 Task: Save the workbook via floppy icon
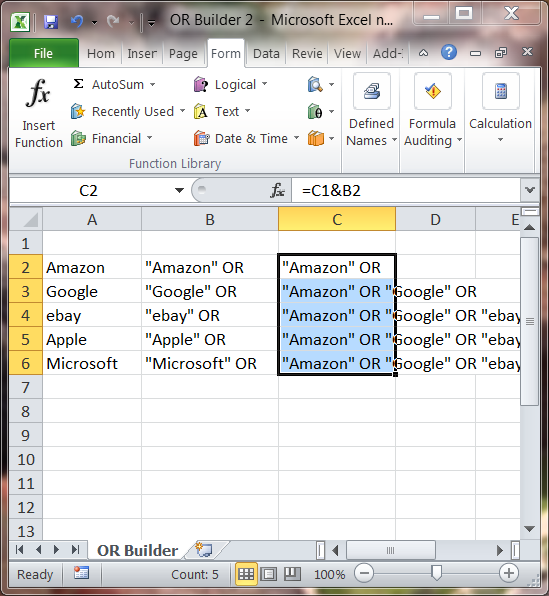point(51,22)
